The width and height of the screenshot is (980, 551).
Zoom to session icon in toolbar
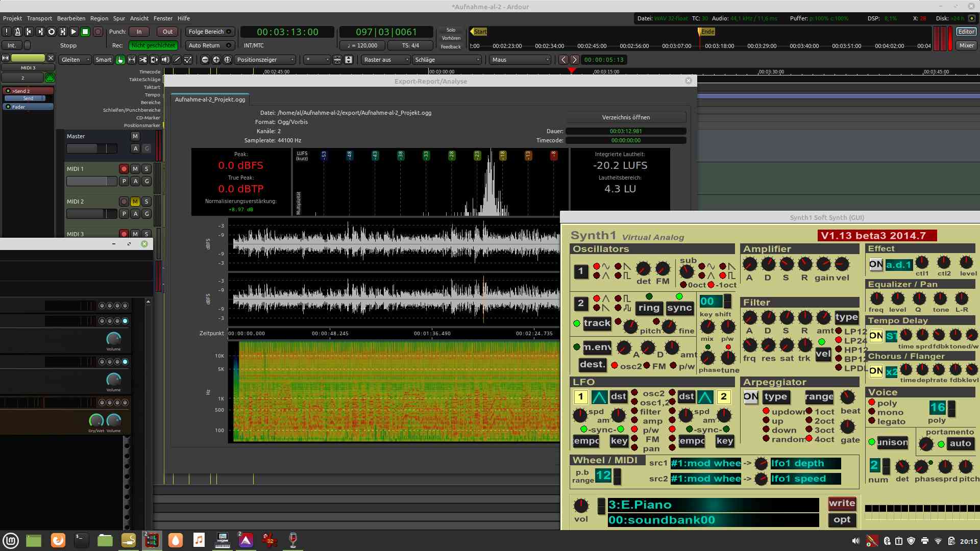point(228,60)
